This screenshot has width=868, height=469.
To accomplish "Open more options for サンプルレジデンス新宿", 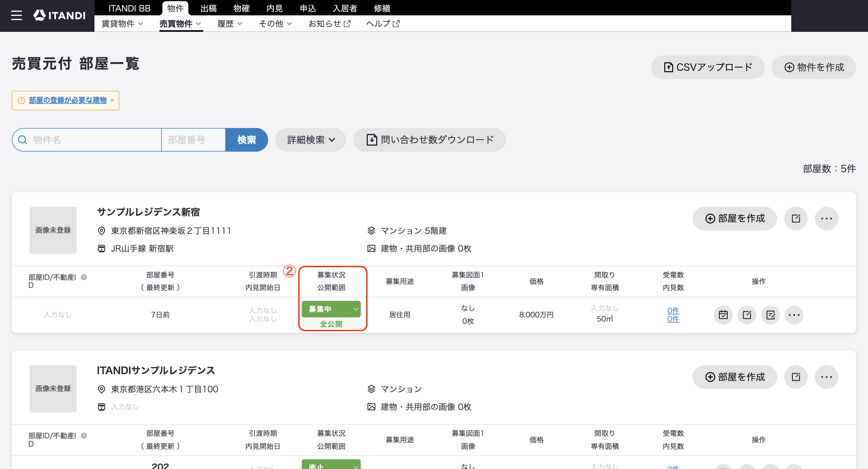I will pos(826,219).
